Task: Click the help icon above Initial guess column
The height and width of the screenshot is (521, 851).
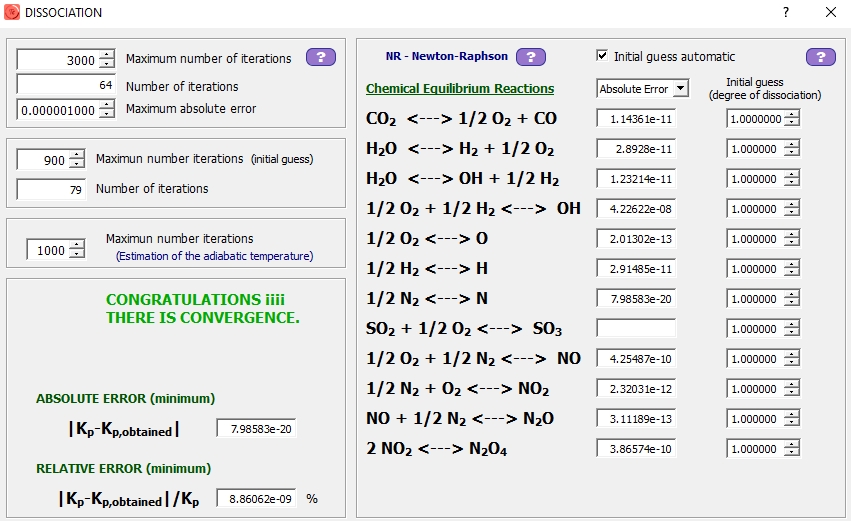Action: [820, 57]
